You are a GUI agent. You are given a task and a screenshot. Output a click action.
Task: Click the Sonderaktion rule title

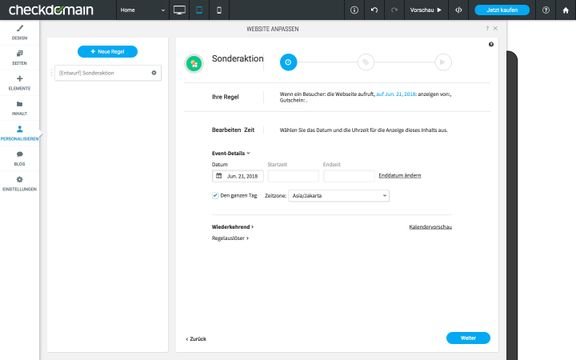point(238,58)
